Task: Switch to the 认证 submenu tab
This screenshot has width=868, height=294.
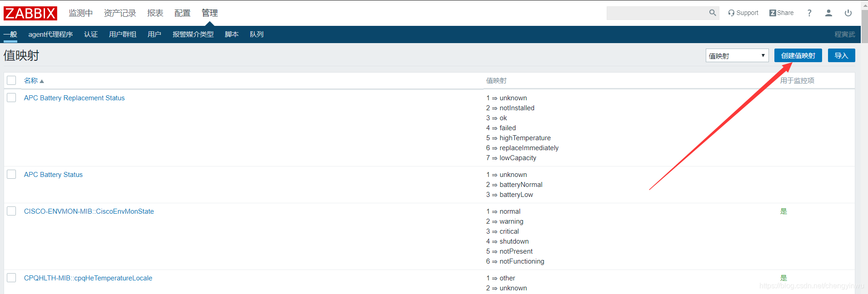Action: [x=91, y=34]
